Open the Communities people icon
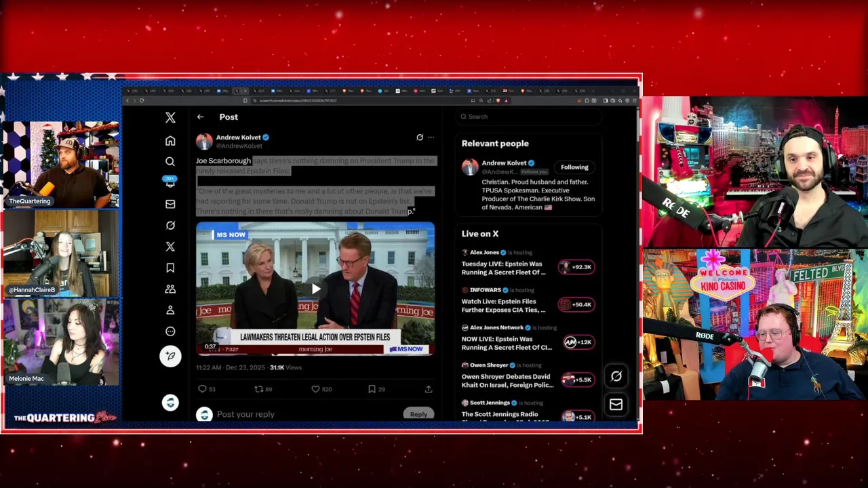The width and height of the screenshot is (868, 488). click(x=170, y=289)
